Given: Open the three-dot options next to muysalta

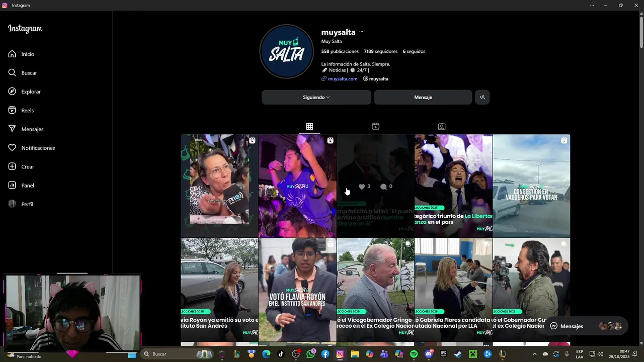Looking at the screenshot, I should [361, 32].
